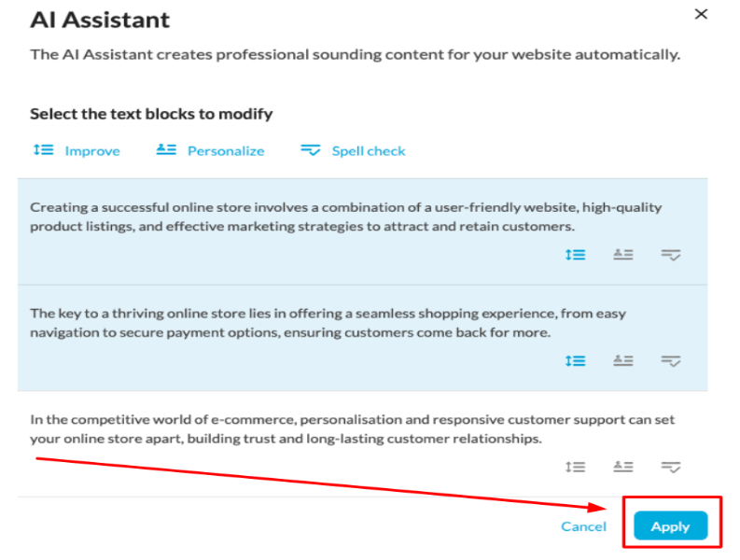This screenshot has width=740, height=560.
Task: Click the Apply button
Action: coord(671,525)
